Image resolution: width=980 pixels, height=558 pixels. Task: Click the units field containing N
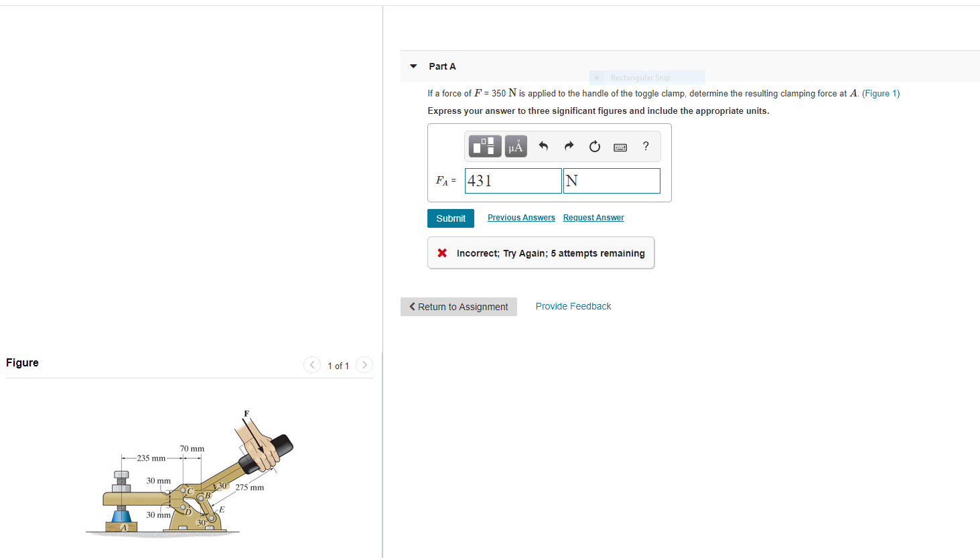pyautogui.click(x=612, y=181)
